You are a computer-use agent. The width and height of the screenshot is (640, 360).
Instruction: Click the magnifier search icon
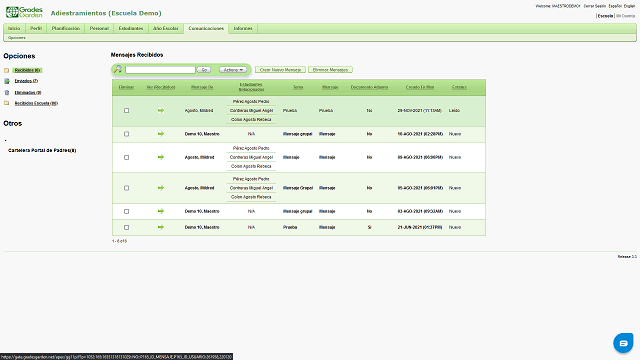coord(118,69)
